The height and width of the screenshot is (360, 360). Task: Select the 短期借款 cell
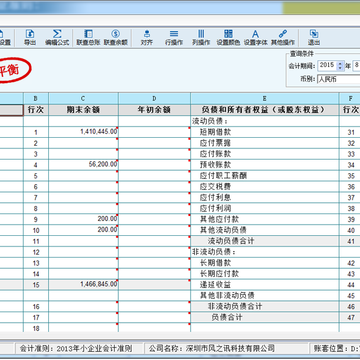(265, 132)
